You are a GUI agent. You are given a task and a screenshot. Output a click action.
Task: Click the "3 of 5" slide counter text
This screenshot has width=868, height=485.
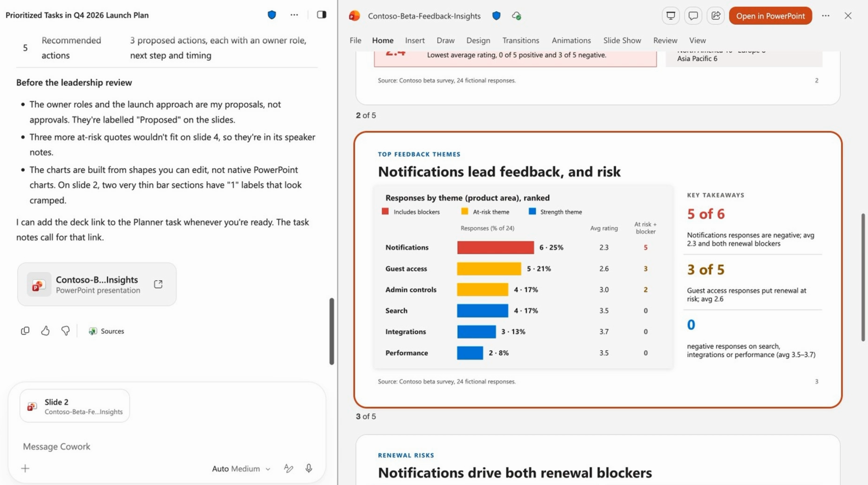pos(366,416)
